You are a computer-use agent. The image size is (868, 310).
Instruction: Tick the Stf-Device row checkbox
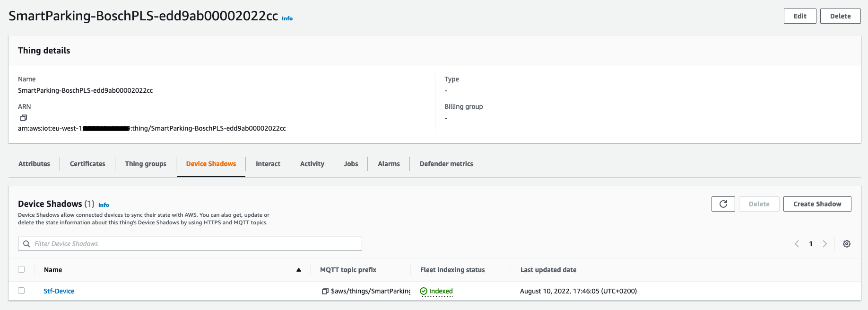click(21, 291)
